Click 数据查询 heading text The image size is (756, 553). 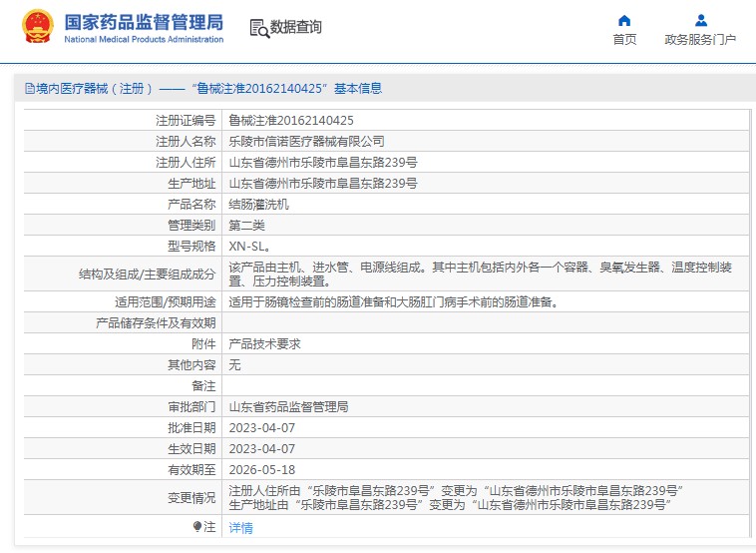(295, 27)
